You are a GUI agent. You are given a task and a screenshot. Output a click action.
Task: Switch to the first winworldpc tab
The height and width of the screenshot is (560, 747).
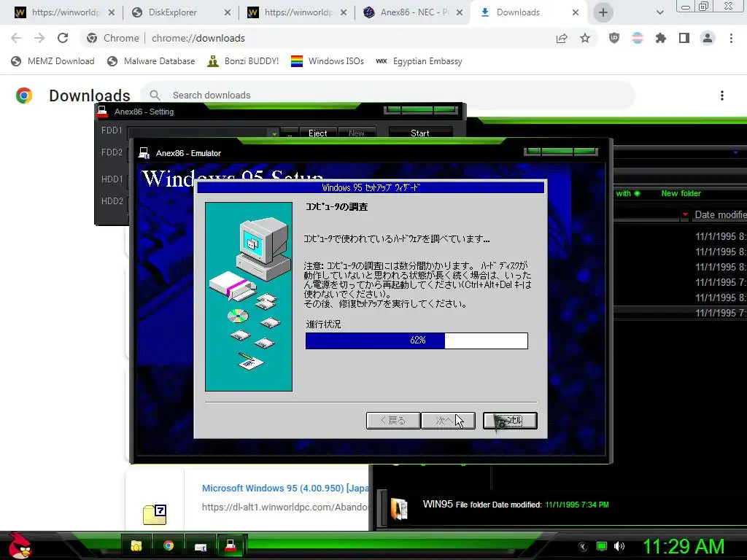(x=64, y=12)
